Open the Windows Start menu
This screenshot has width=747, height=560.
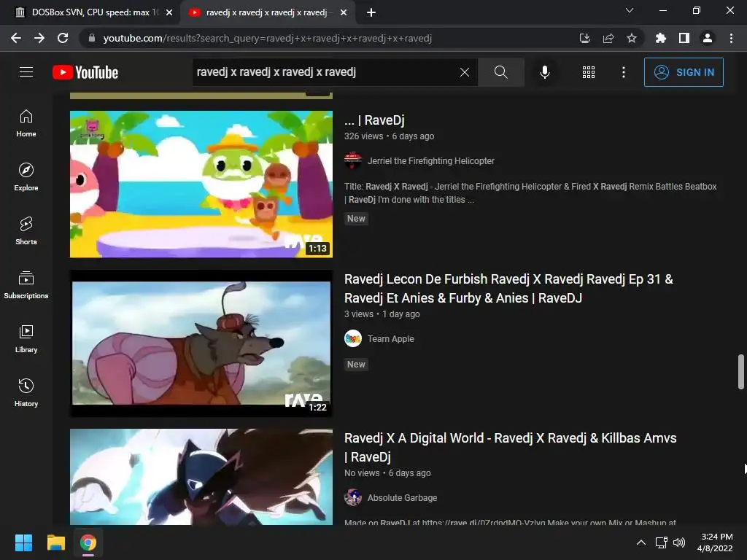coord(23,542)
